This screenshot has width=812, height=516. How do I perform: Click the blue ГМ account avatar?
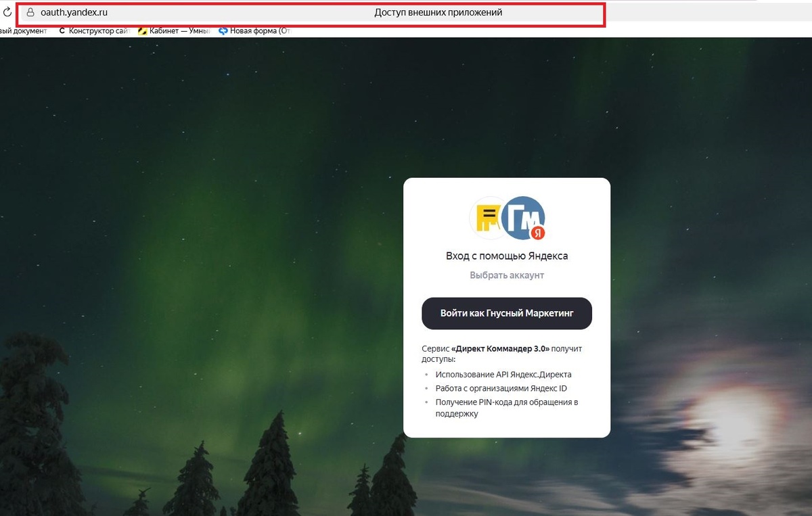click(x=524, y=217)
